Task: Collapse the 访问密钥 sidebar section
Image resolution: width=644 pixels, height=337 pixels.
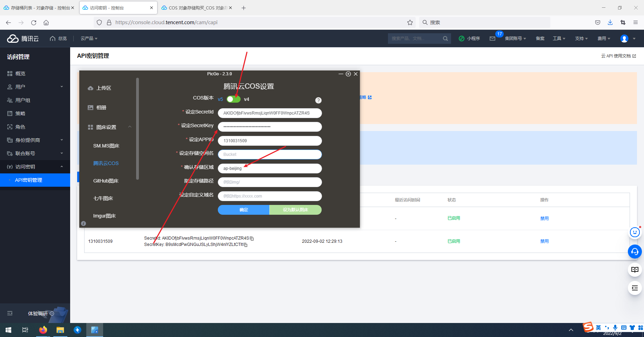Action: click(35, 167)
